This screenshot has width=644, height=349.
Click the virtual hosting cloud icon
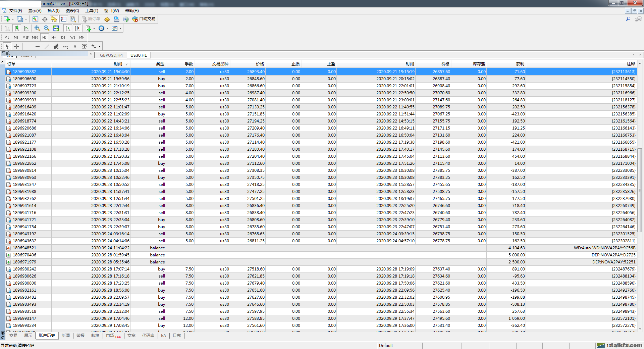click(x=116, y=19)
